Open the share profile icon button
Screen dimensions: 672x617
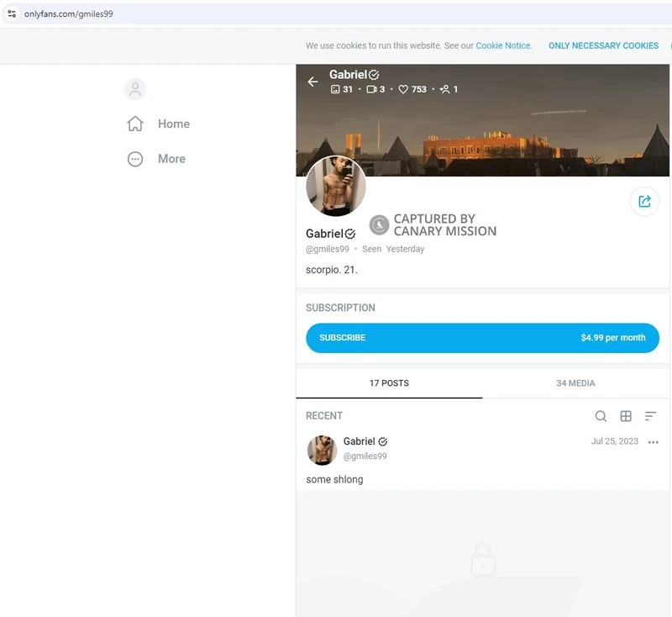644,202
